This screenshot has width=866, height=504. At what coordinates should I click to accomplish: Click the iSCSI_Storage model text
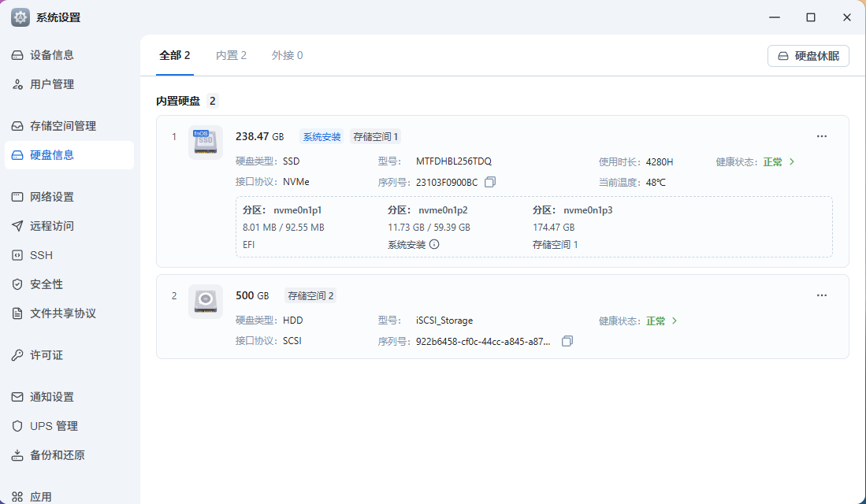(444, 321)
